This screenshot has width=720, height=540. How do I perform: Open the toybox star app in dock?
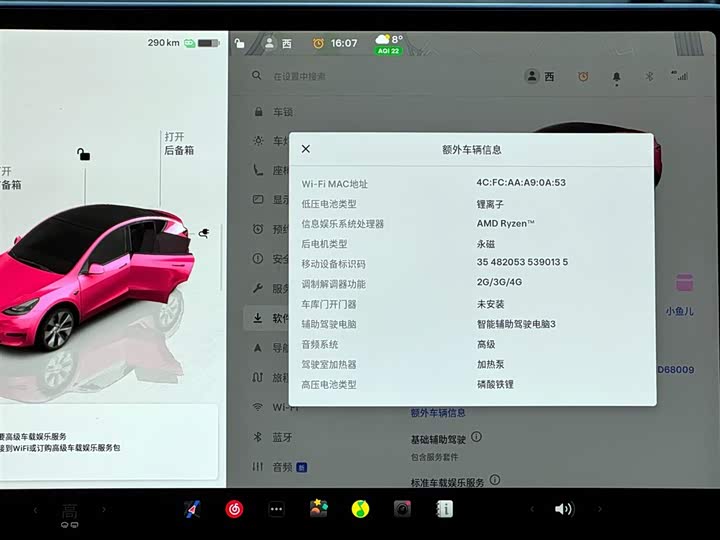318,509
